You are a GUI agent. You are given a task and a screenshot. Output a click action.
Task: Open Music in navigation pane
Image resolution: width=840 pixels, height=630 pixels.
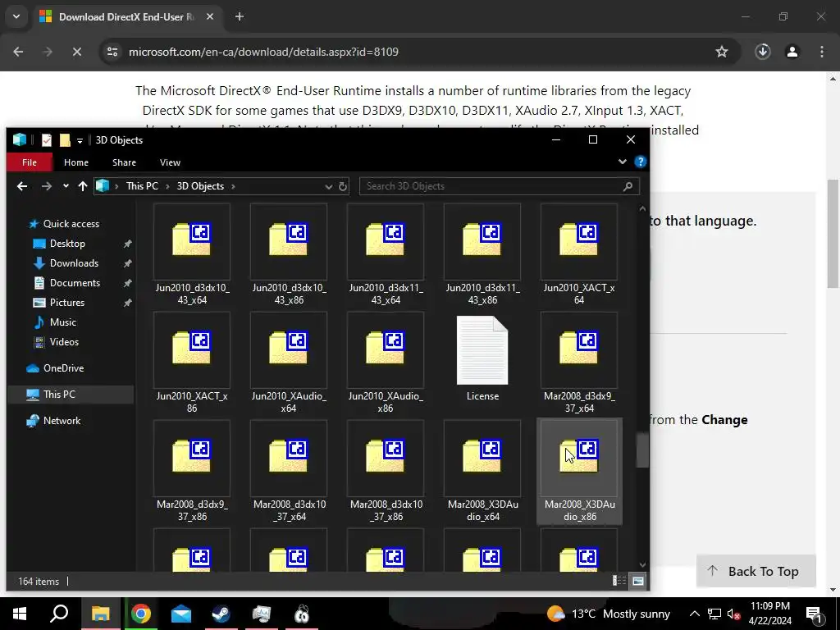(x=62, y=322)
